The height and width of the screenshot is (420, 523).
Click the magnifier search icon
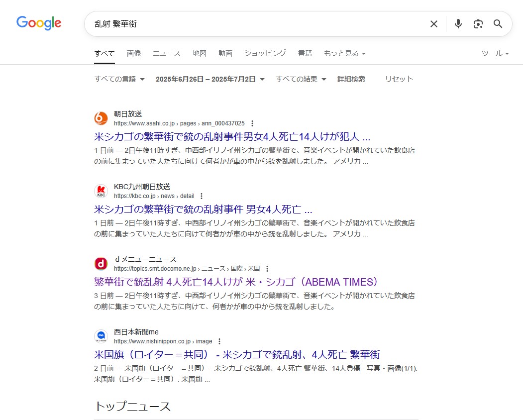point(498,24)
